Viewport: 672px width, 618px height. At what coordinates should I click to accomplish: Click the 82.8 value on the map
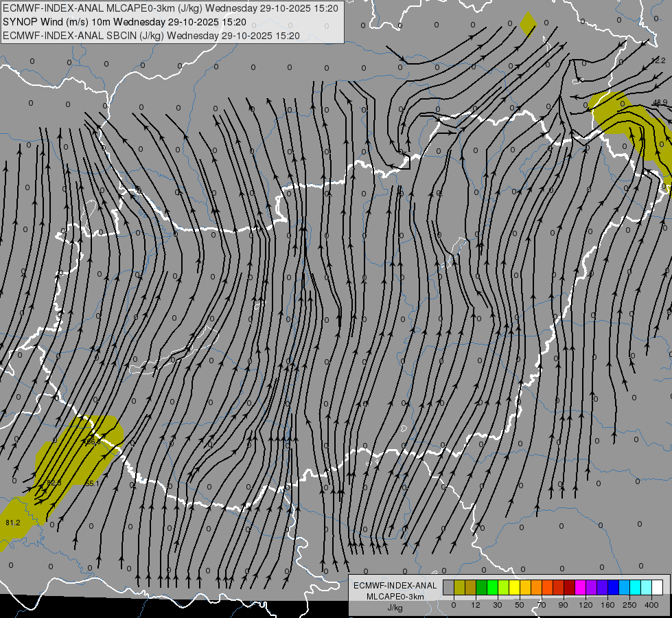point(54,483)
